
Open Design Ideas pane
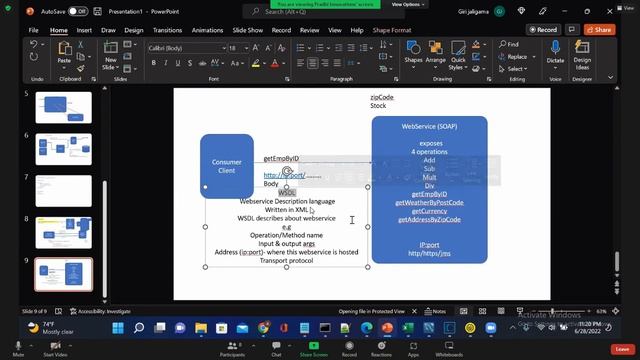click(582, 55)
